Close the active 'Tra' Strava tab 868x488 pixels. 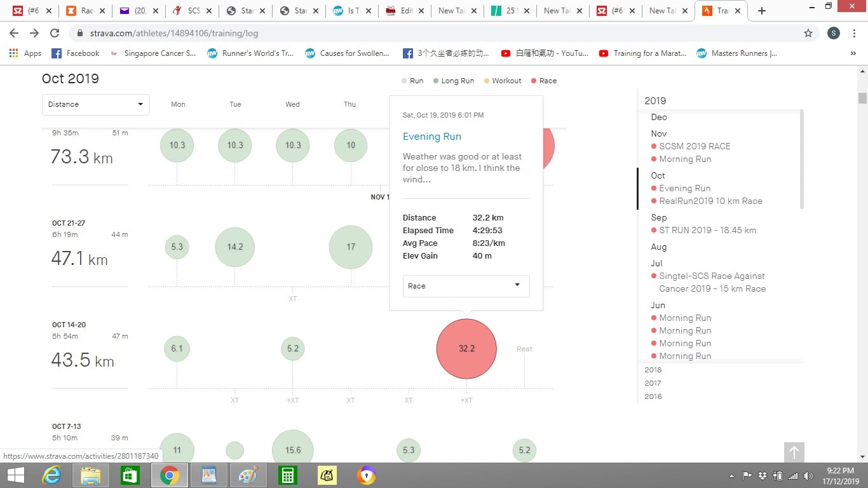point(737,11)
